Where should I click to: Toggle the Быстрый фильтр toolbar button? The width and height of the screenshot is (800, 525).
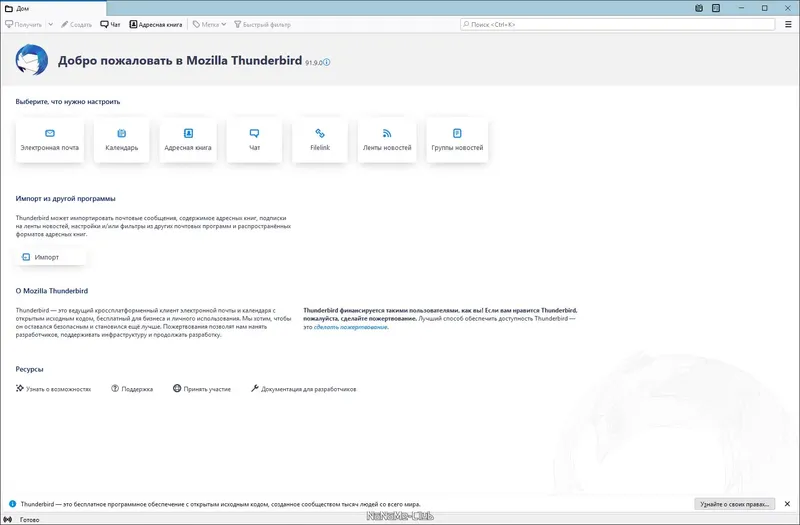click(x=262, y=24)
